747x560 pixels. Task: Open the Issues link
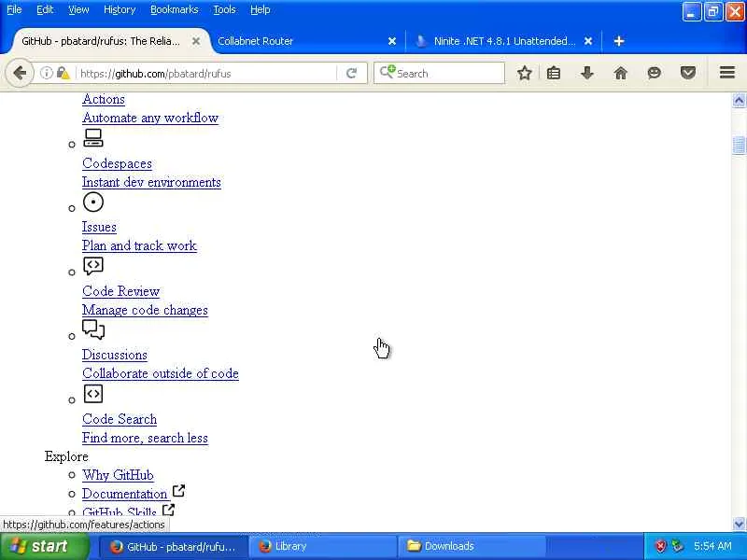[x=99, y=227]
